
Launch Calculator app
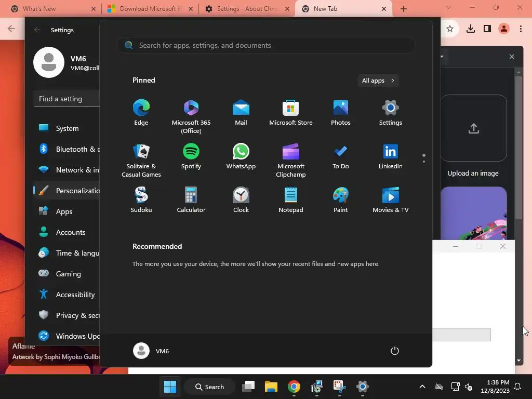coord(191,200)
